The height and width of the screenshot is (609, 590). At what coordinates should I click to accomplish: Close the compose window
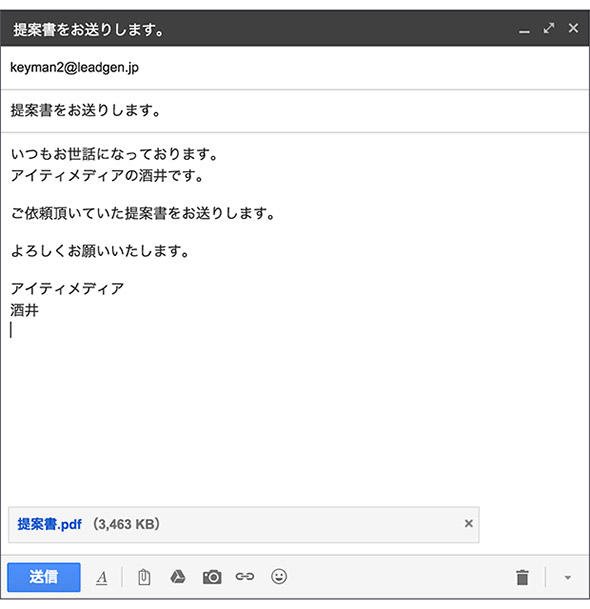coord(573,28)
